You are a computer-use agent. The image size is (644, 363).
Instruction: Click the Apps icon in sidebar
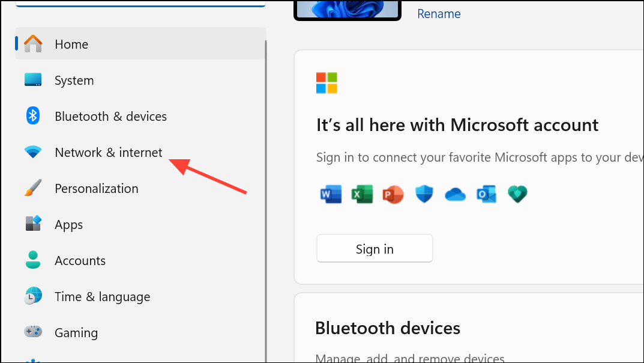(33, 223)
